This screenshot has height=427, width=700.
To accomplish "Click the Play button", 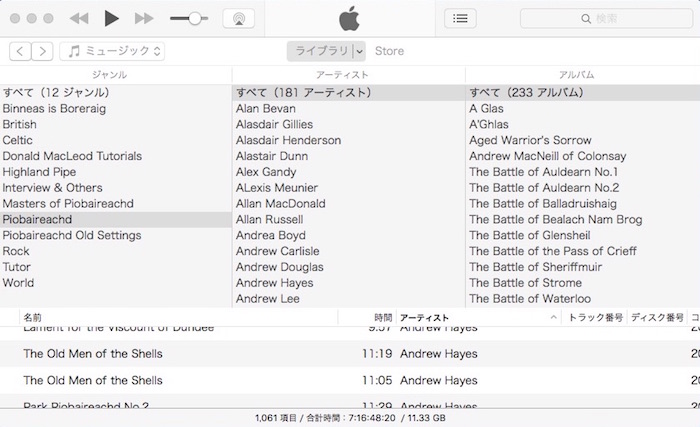I will pos(112,19).
